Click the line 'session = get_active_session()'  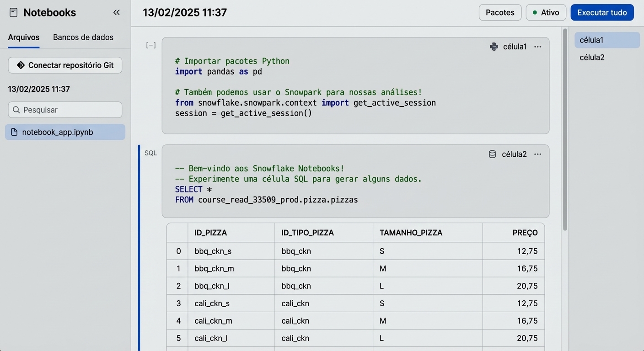point(243,113)
